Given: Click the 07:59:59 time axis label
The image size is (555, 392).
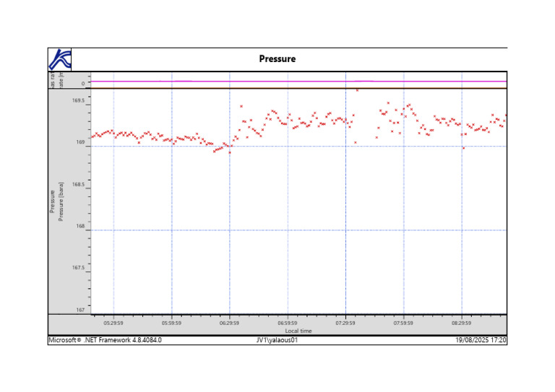Looking at the screenshot, I should [403, 323].
